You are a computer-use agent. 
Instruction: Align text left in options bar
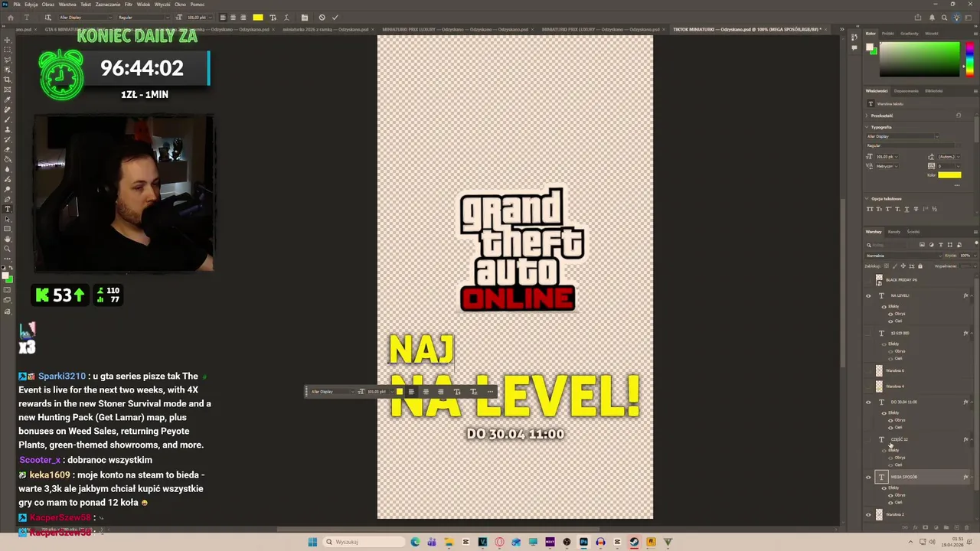click(223, 18)
